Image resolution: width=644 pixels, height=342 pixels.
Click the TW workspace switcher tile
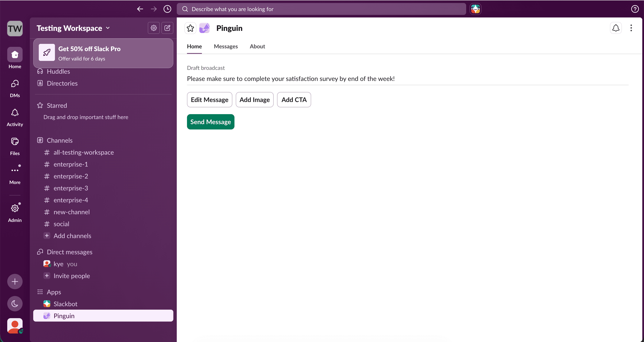pyautogui.click(x=15, y=29)
